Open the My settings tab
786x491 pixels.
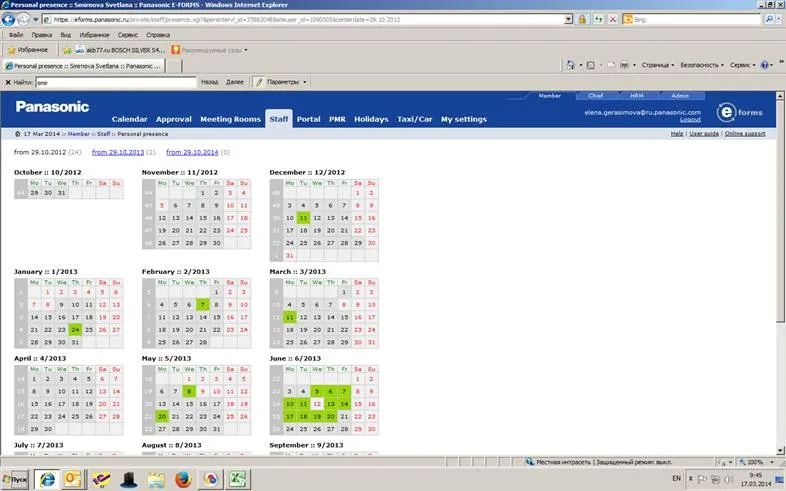pyautogui.click(x=464, y=119)
